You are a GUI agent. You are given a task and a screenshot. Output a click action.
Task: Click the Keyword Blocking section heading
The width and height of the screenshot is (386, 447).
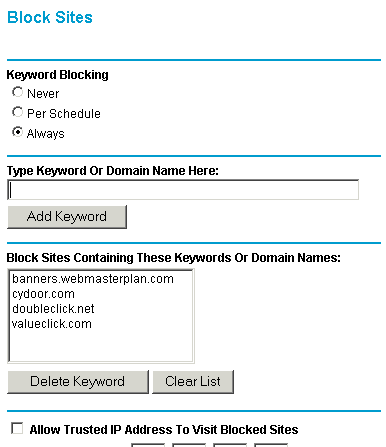[58, 75]
